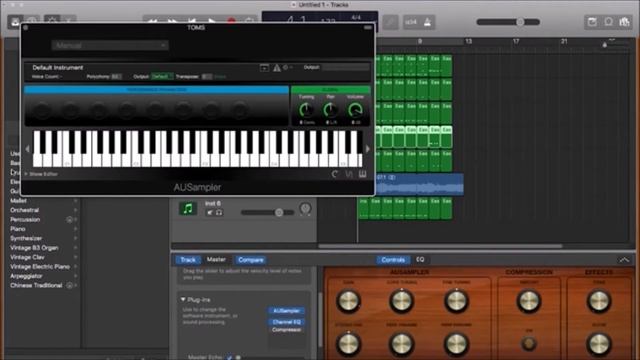Expand Percussion category in Library
This screenshot has height=360, width=640.
tap(76, 220)
